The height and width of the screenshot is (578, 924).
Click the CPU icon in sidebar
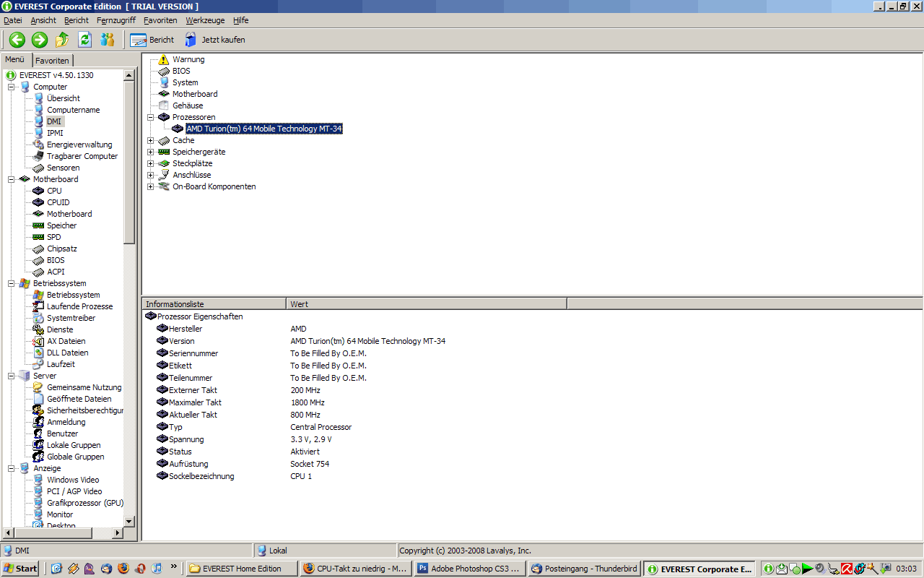(x=38, y=191)
